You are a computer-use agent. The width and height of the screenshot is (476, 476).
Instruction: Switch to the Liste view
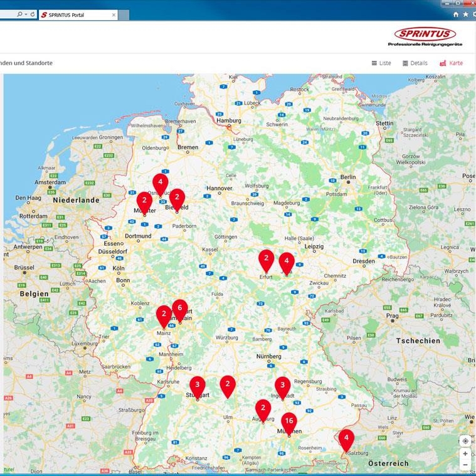[x=381, y=63]
